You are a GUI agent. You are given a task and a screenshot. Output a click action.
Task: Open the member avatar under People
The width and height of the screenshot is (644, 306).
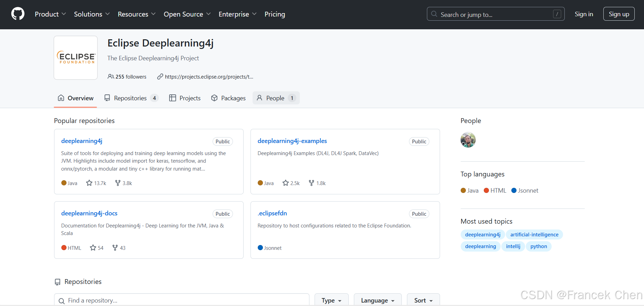pos(468,140)
